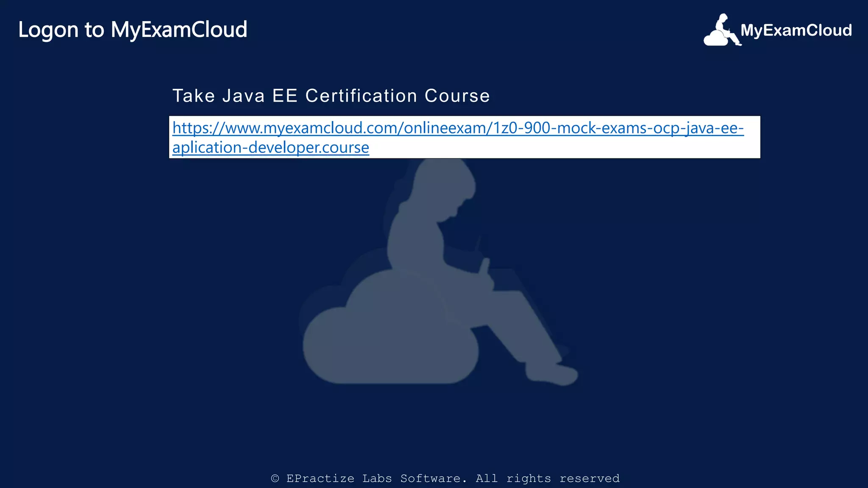Screen dimensions: 868x488
Task: Select the 'Logon to MyExamCloud' slide title
Action: click(x=133, y=30)
